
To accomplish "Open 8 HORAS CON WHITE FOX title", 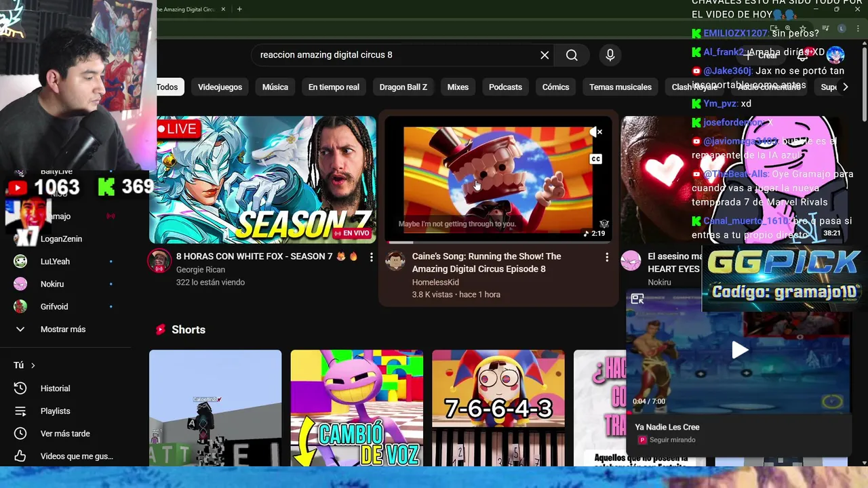I will click(x=267, y=257).
